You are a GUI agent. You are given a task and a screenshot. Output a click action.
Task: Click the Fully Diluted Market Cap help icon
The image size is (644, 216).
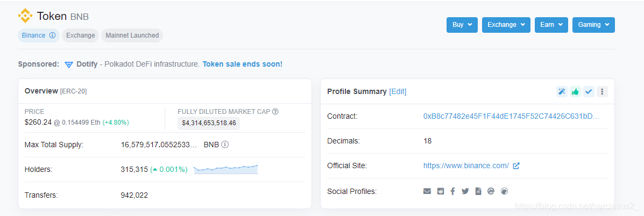point(275,111)
